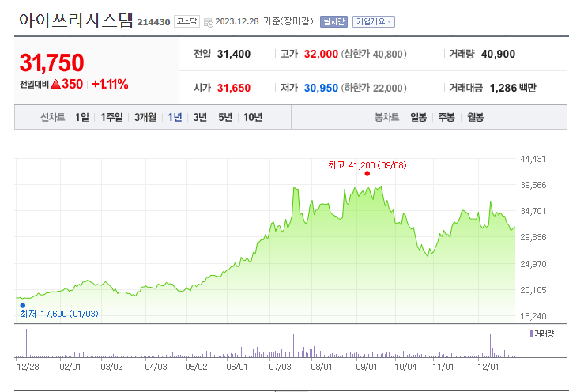Screen dimensions: 569x392
Task: Click the red 최고 41,200 marker dot
Action: click(x=367, y=174)
